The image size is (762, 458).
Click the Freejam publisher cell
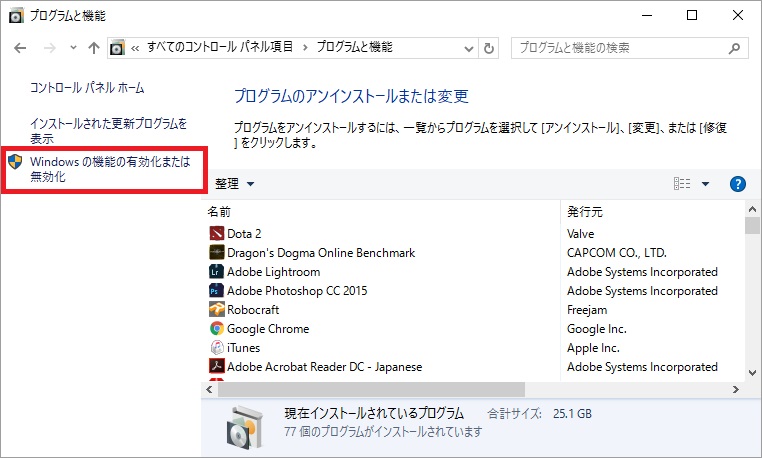coord(587,310)
